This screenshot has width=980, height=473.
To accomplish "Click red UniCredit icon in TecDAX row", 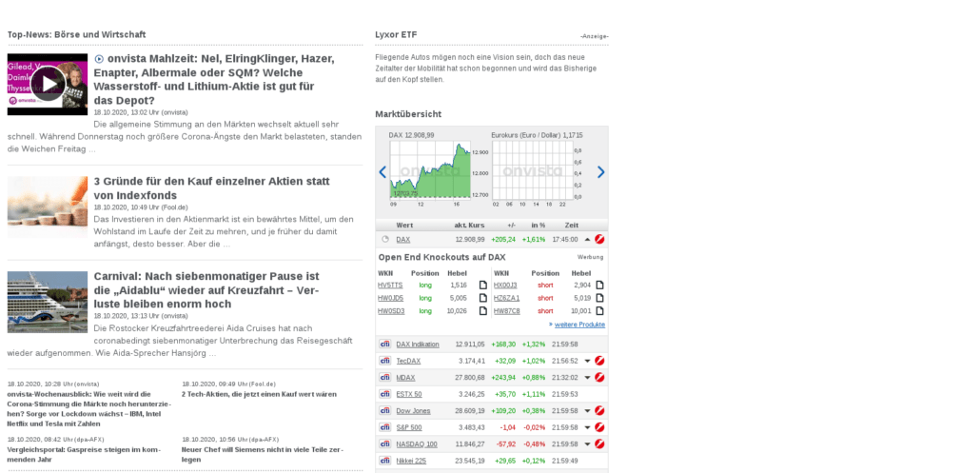I will click(599, 361).
